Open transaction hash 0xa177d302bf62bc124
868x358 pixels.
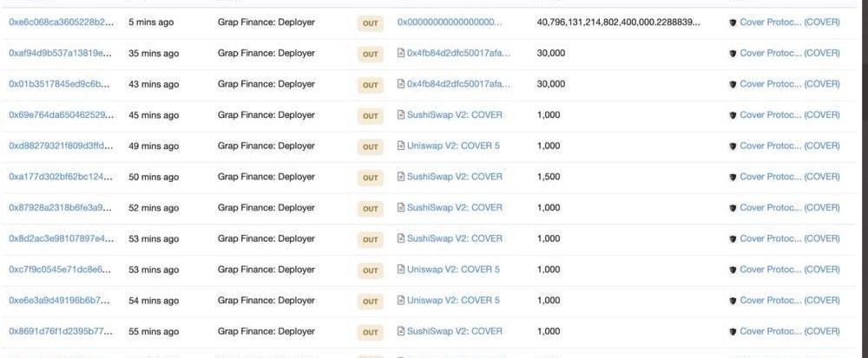pyautogui.click(x=61, y=177)
